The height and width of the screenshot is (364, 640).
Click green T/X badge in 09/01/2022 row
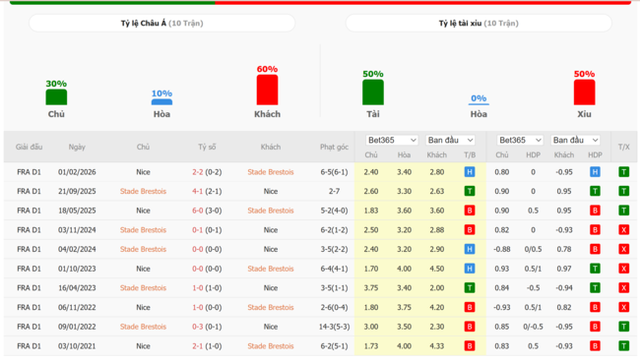pyautogui.click(x=623, y=327)
